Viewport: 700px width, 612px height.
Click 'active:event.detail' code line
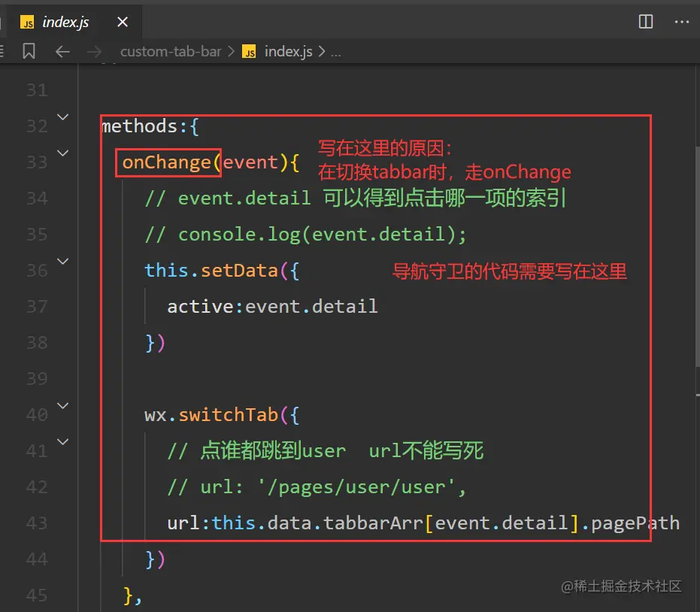pyautogui.click(x=272, y=307)
